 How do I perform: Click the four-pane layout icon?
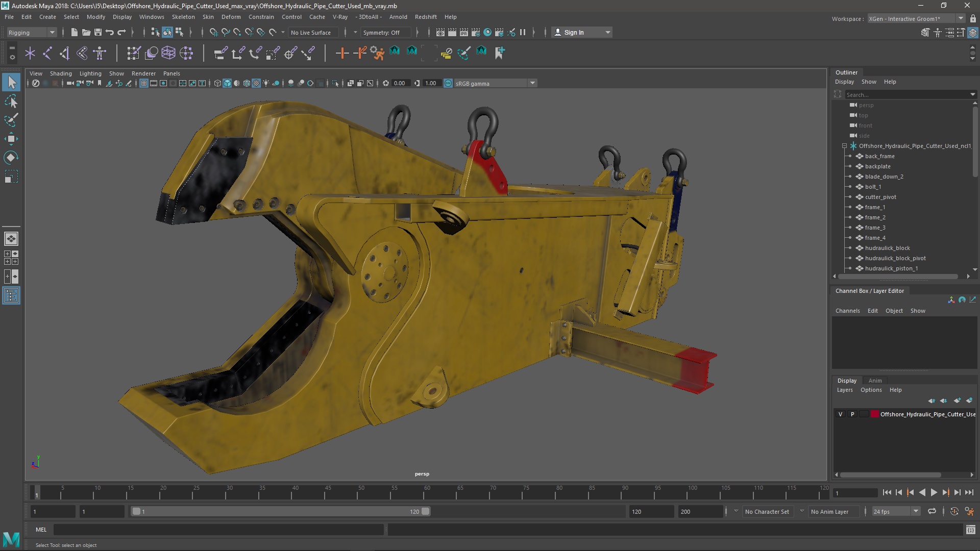pos(11,257)
